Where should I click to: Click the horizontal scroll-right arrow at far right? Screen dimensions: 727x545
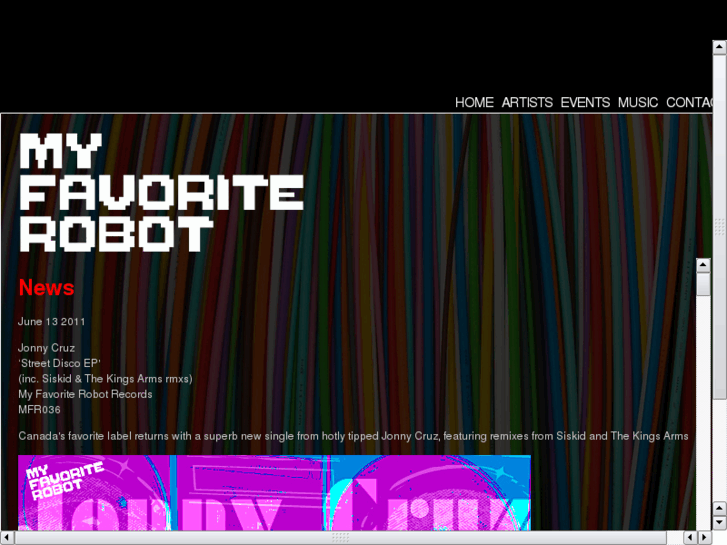click(x=705, y=538)
